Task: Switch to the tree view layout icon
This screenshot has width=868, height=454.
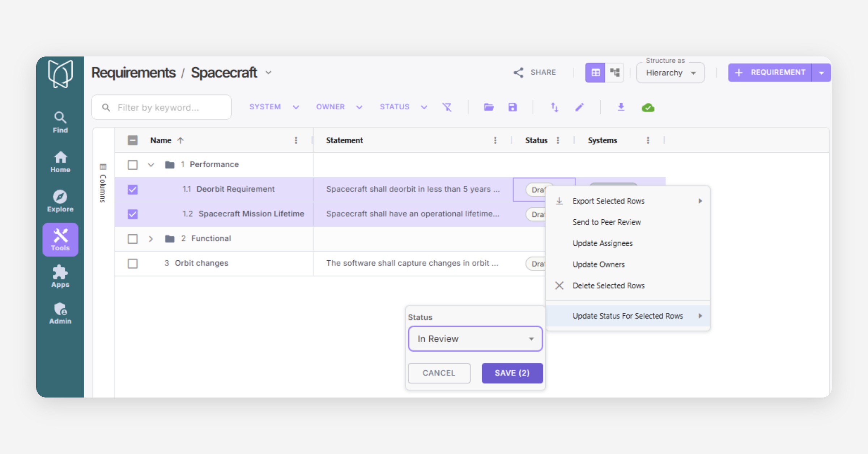Action: tap(614, 72)
